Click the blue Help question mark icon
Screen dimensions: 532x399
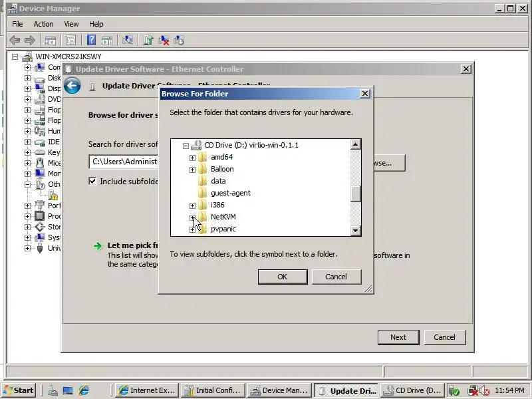[91, 41]
